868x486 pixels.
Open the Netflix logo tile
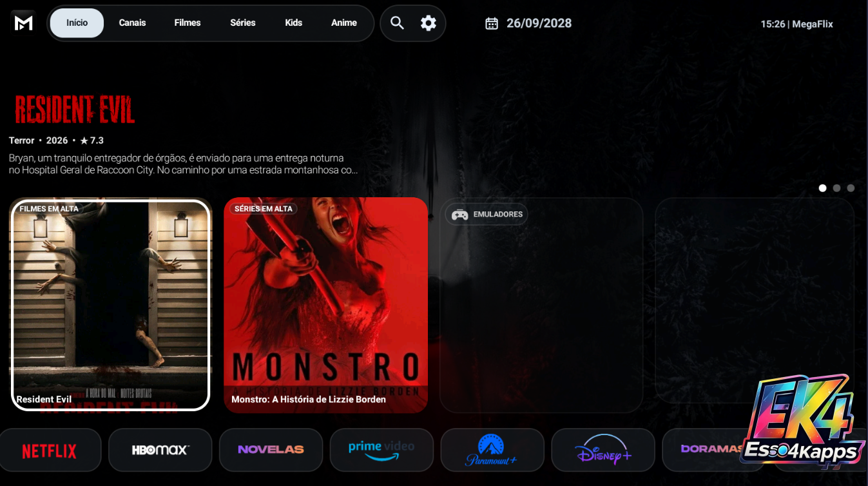(x=50, y=451)
